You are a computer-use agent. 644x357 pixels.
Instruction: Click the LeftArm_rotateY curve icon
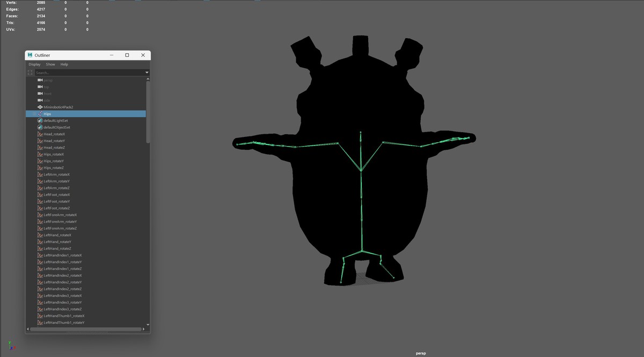(40, 181)
